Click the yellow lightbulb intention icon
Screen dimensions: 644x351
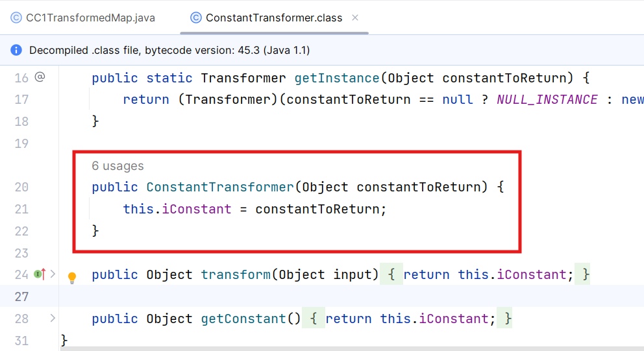(72, 278)
